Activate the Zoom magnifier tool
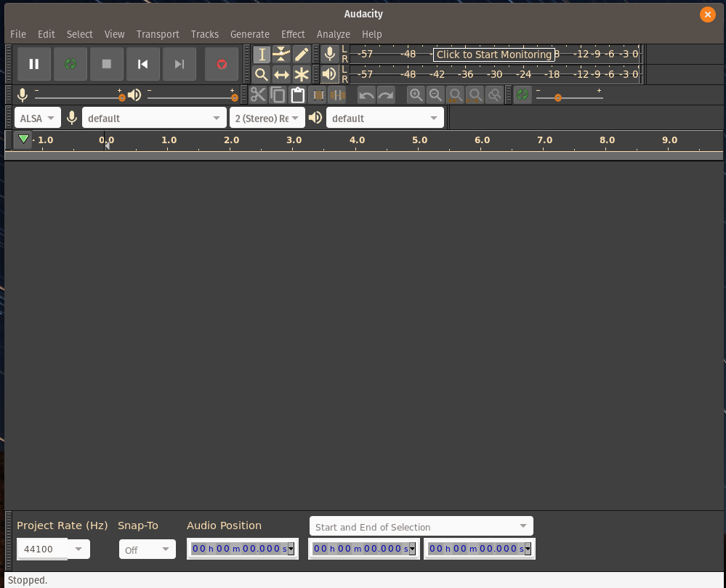This screenshot has width=726, height=588. [262, 74]
